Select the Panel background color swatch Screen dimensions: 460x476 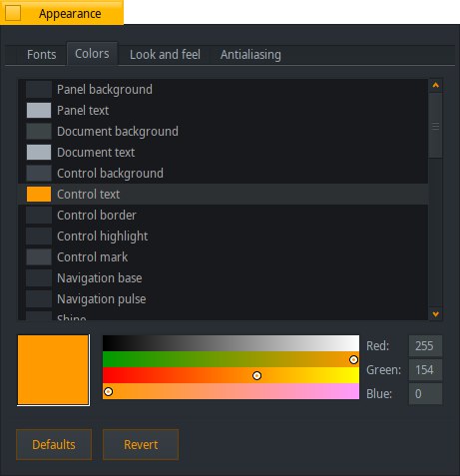(x=39, y=90)
